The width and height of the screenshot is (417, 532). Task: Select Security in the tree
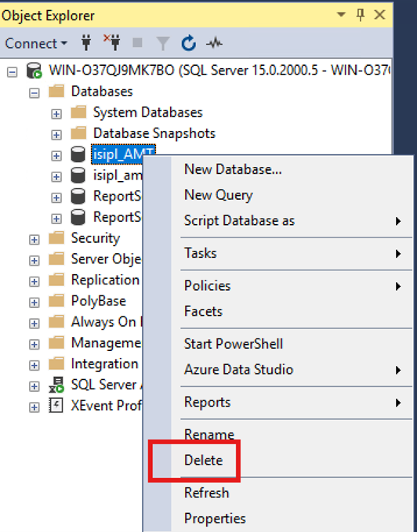[96, 238]
